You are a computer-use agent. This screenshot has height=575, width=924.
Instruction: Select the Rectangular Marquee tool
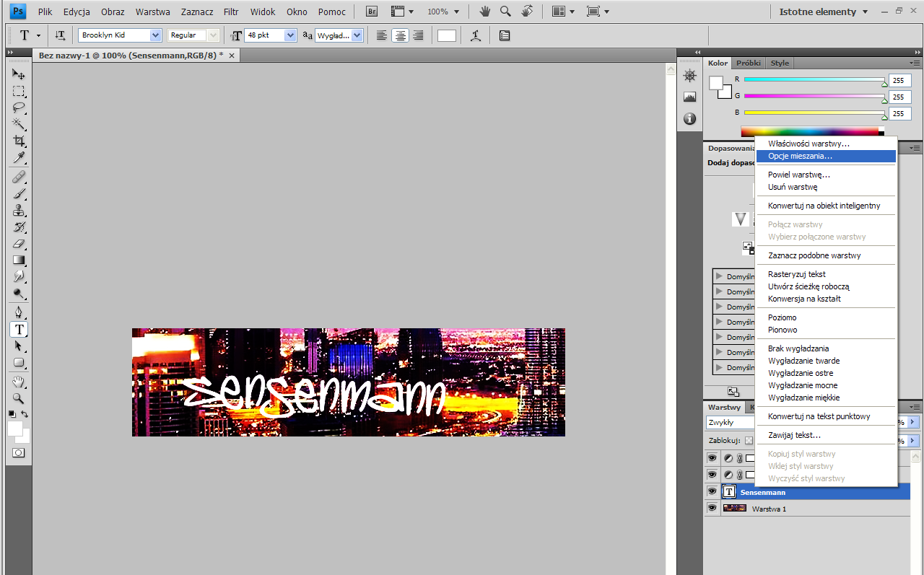pos(19,91)
